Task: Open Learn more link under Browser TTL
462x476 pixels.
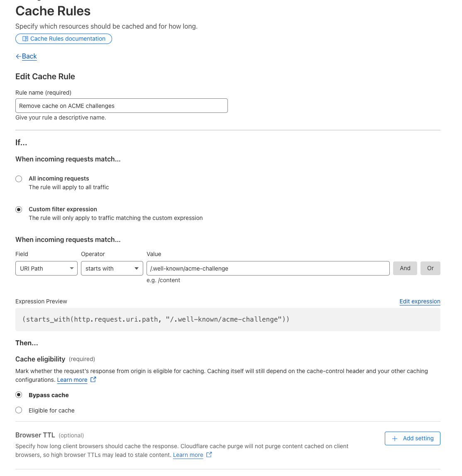Action: pos(188,455)
